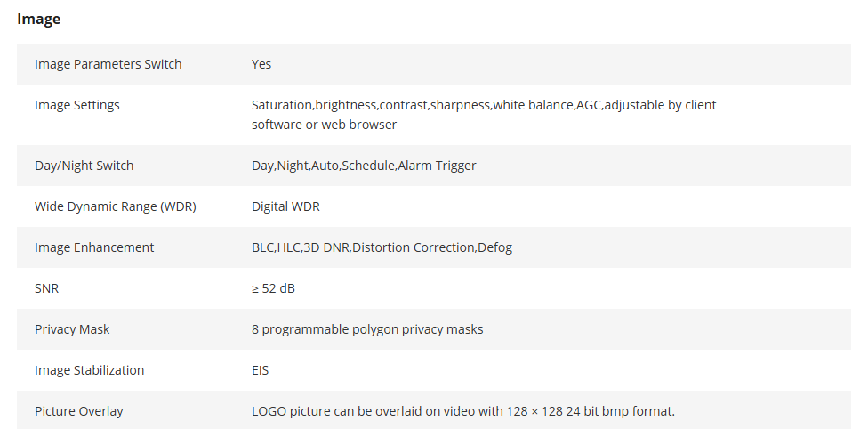Select the SNR row label
This screenshot has width=868, height=429.
(x=46, y=288)
